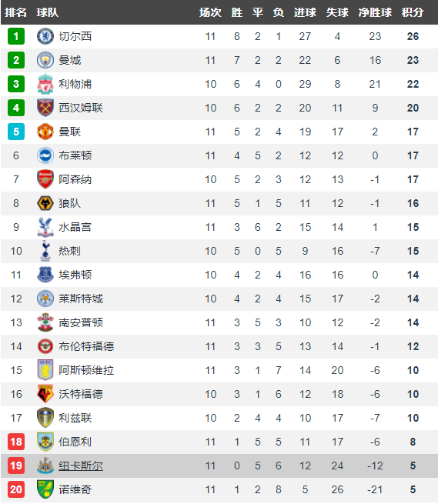Viewport: 438px width, 504px height.
Task: Click the Chelsea club crest icon
Action: [45, 36]
